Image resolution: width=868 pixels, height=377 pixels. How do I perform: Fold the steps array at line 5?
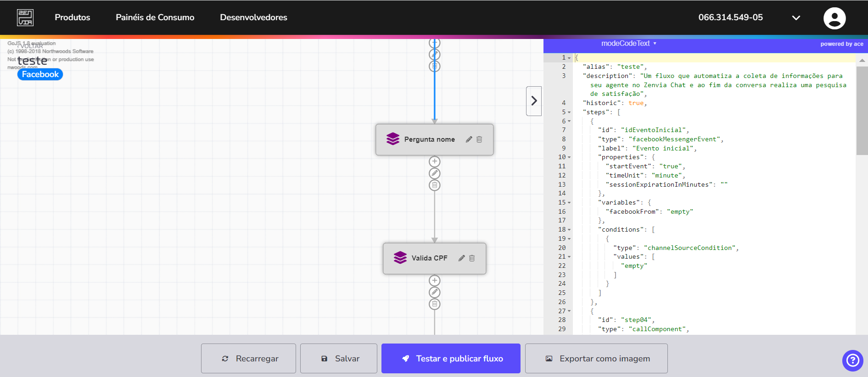569,112
